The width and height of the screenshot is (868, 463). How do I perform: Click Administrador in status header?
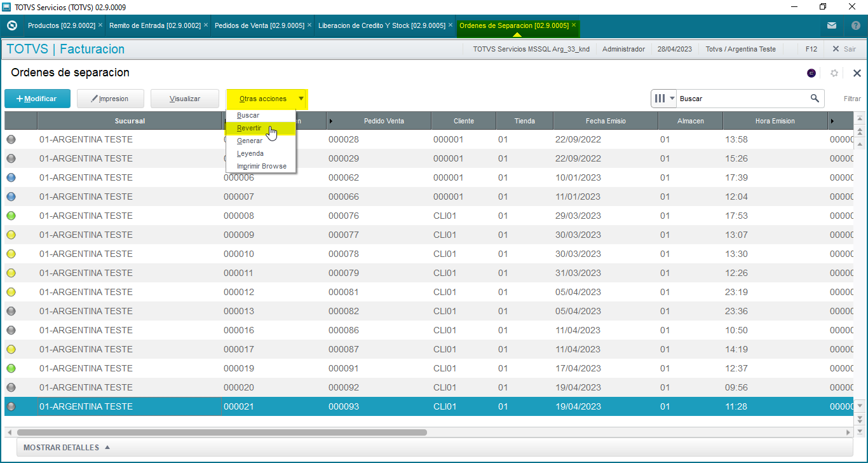(623, 49)
